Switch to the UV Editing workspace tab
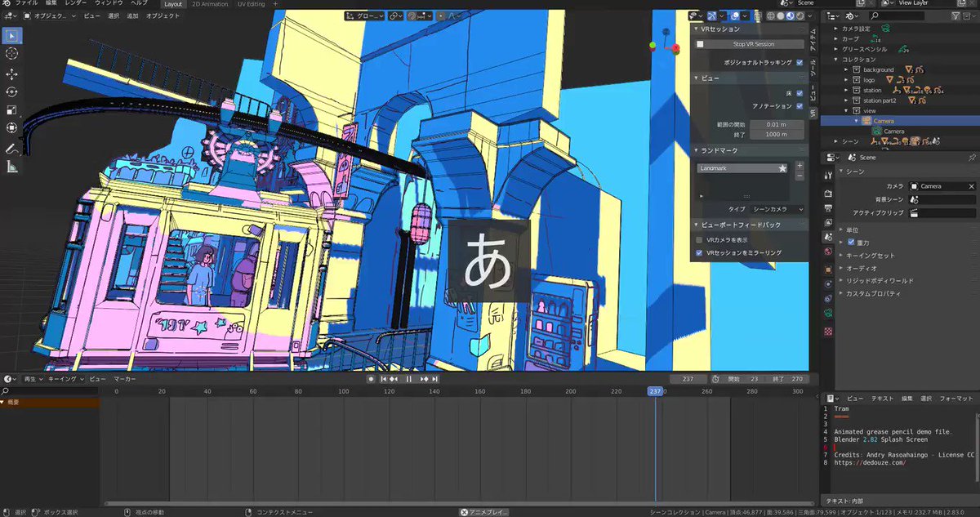Image resolution: width=980 pixels, height=517 pixels. tap(251, 4)
